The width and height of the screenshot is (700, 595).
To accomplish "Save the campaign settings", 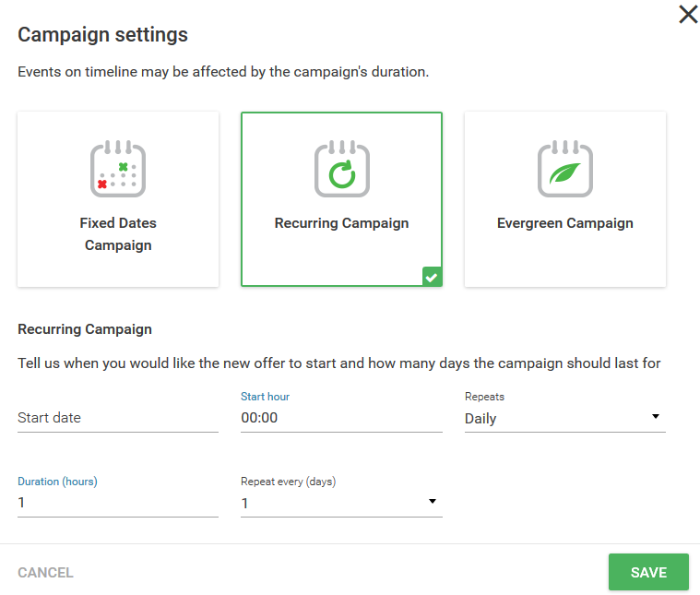I will [x=648, y=572].
